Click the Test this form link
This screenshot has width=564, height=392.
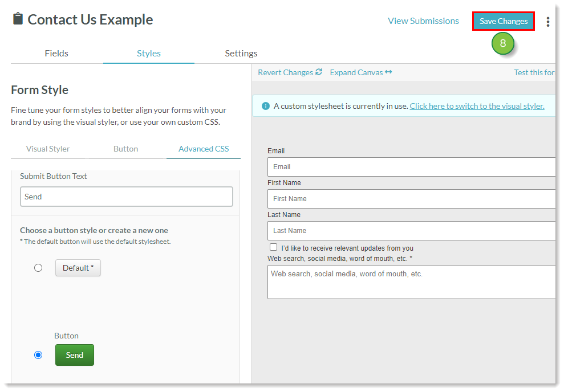(x=534, y=72)
